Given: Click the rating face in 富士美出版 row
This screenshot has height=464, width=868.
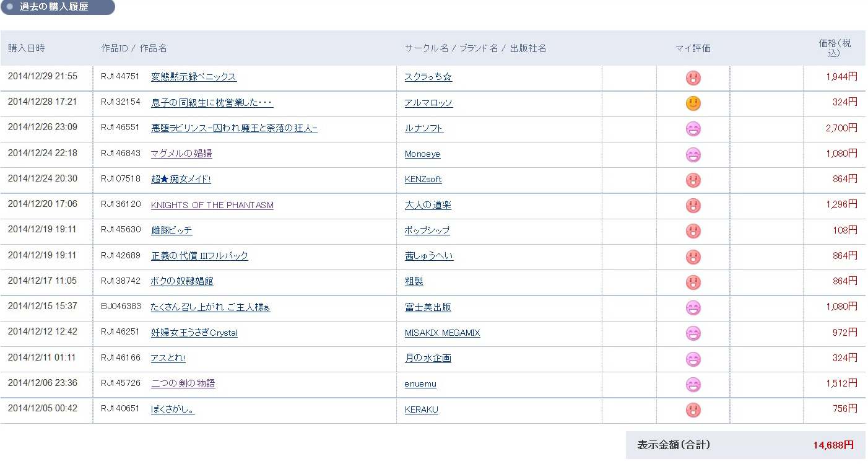Looking at the screenshot, I should 693,308.
